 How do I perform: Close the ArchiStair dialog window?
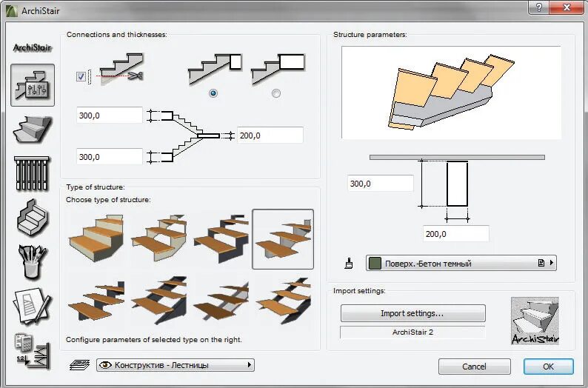[567, 7]
